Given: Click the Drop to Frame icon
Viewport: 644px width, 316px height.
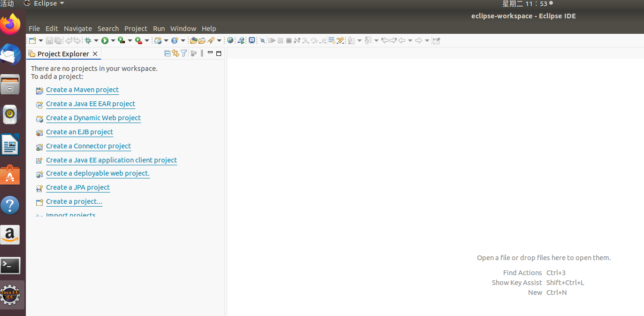Looking at the screenshot, I should [x=332, y=40].
